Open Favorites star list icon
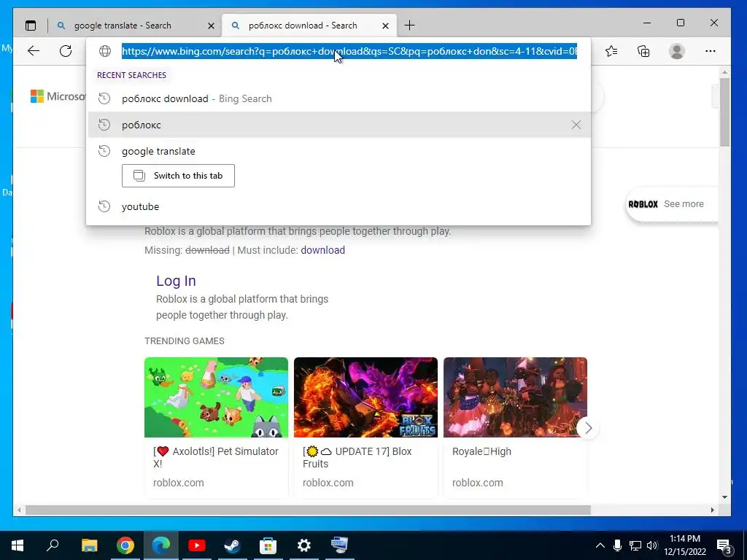Image resolution: width=747 pixels, height=560 pixels. [x=611, y=51]
